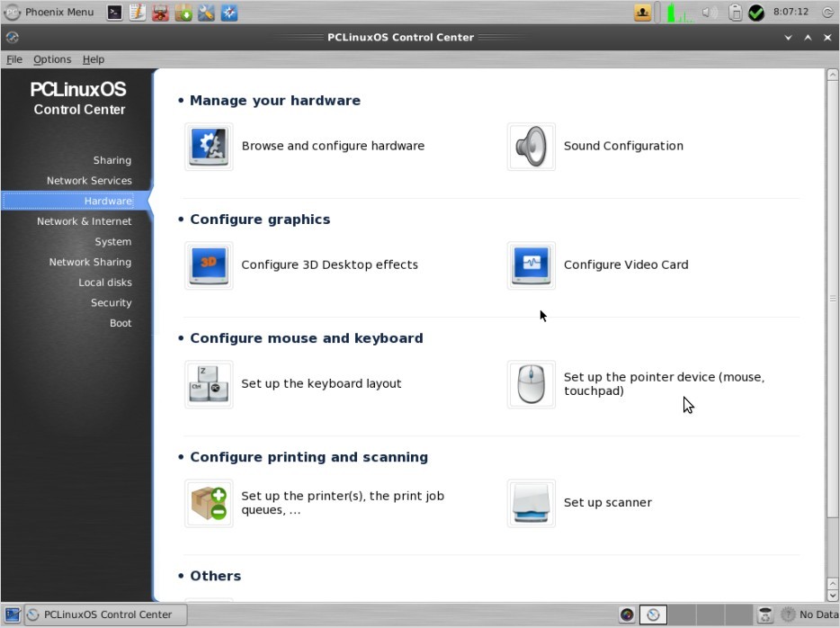Click scrollbar up arrow at top
840x628 pixels.
pyautogui.click(x=832, y=75)
